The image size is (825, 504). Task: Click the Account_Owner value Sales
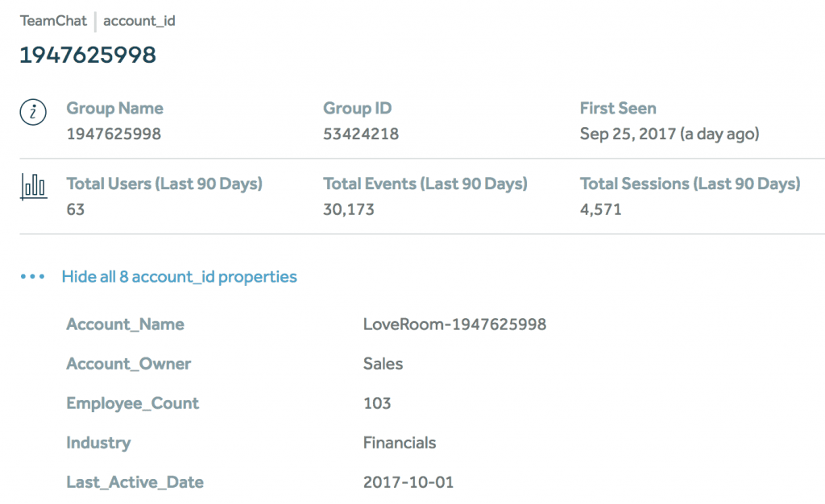[383, 364]
